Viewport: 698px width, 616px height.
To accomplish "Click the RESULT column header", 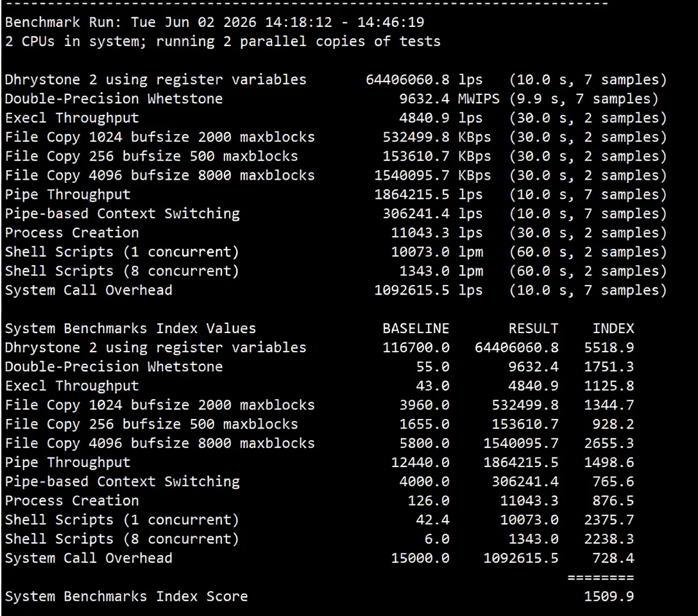I will tap(533, 329).
